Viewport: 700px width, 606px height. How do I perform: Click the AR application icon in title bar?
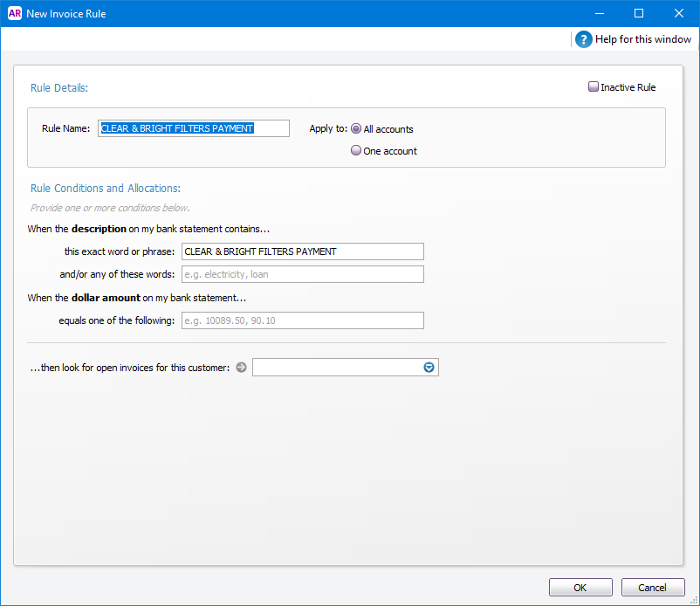14,13
